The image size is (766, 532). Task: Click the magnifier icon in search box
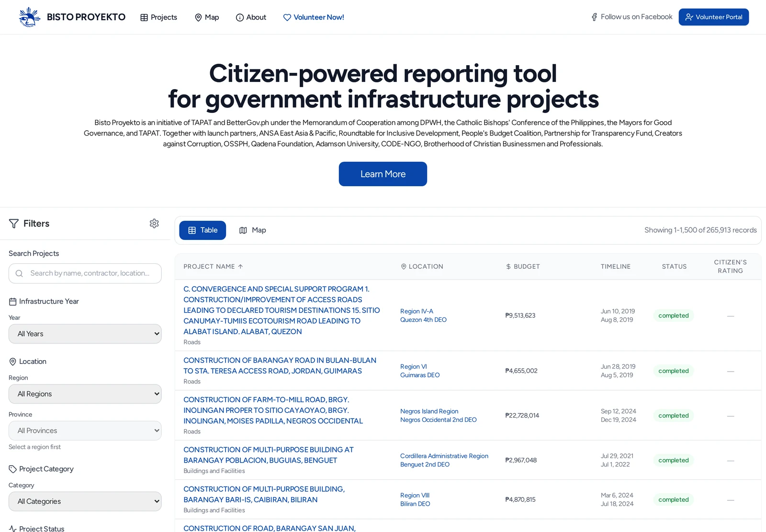click(19, 273)
